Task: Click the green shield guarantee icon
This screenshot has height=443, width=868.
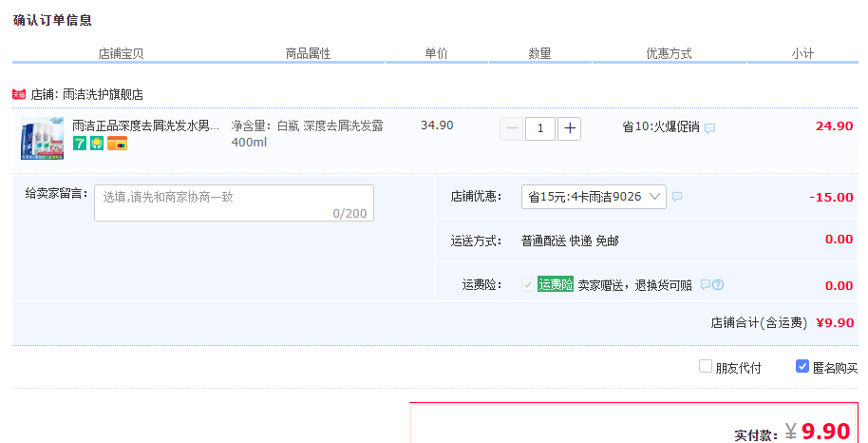Action: point(97,144)
